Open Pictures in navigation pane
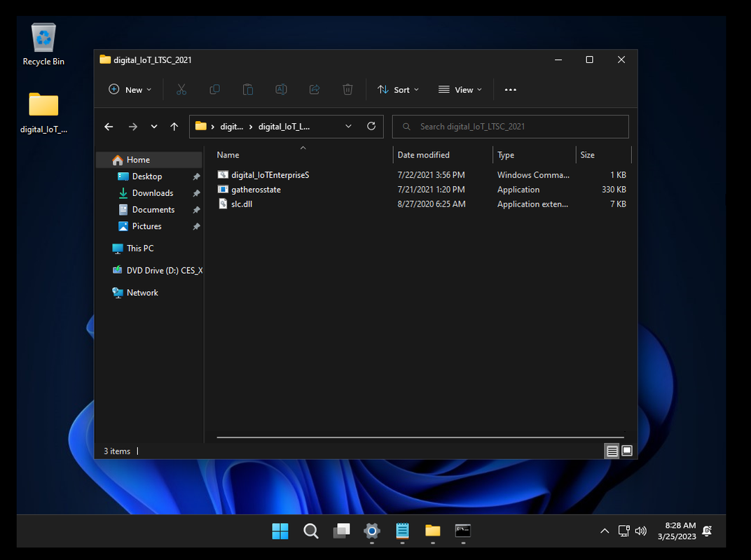751x560 pixels. point(146,226)
